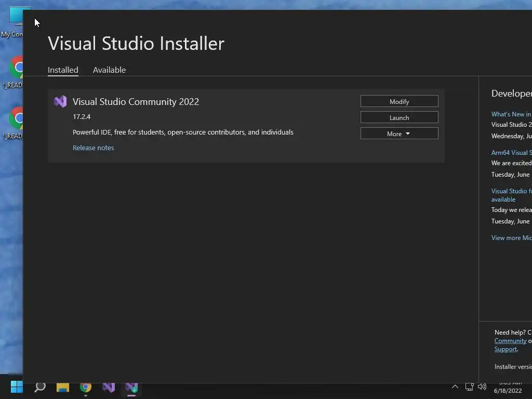This screenshot has height=399, width=532.
Task: Open the Support link
Action: point(506,349)
